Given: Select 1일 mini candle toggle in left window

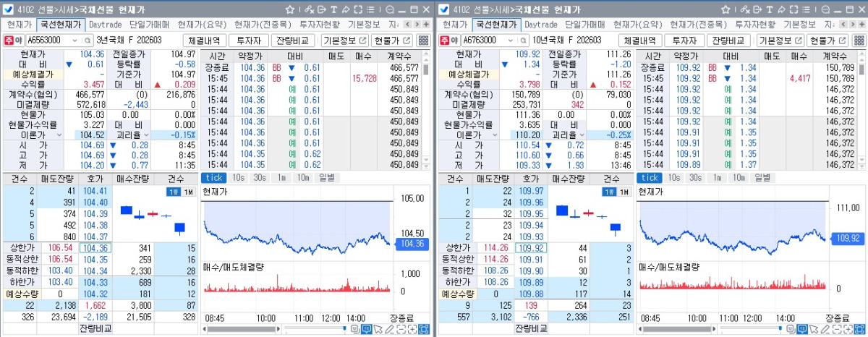Looking at the screenshot, I should click(173, 192).
